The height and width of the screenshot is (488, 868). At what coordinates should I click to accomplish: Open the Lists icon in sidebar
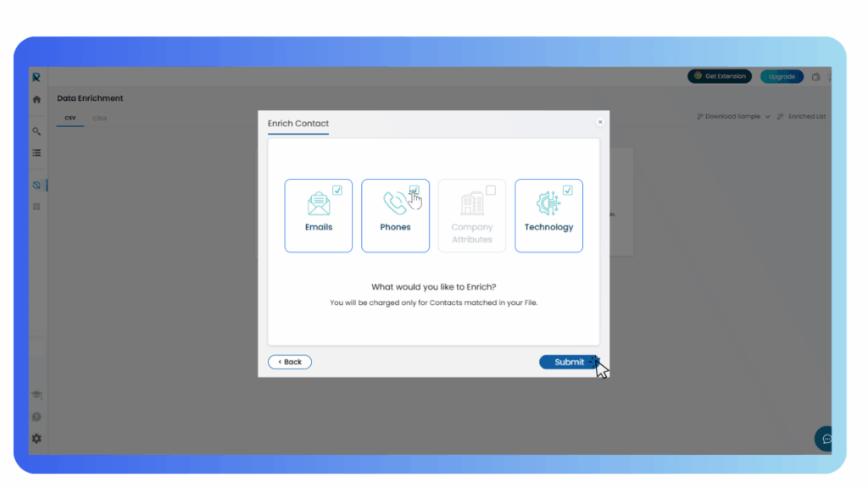36,152
